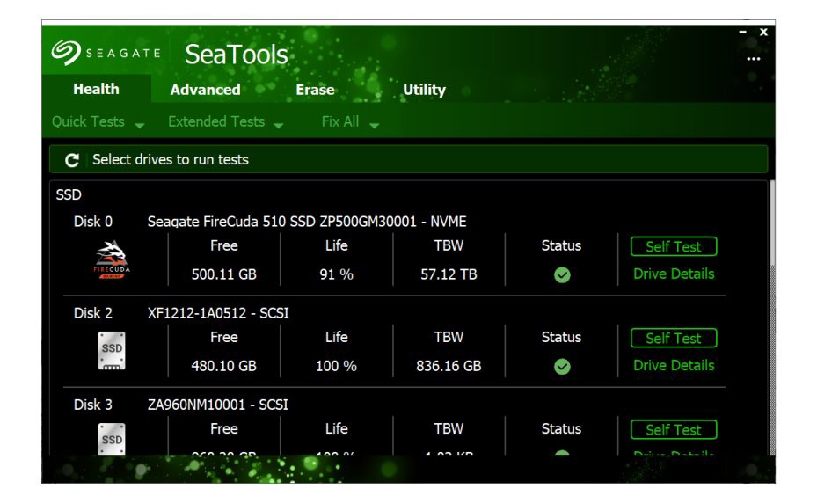The height and width of the screenshot is (504, 817).
Task: Click the 91 % life value
Action: (x=336, y=274)
